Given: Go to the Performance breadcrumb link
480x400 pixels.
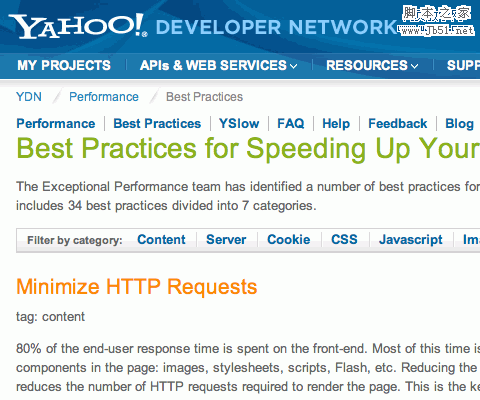Looking at the screenshot, I should [104, 97].
